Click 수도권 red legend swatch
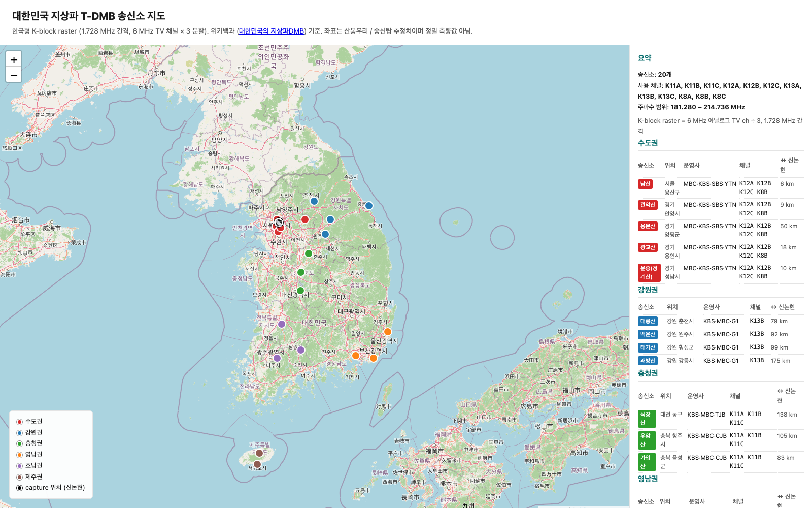The height and width of the screenshot is (508, 812). [20, 422]
